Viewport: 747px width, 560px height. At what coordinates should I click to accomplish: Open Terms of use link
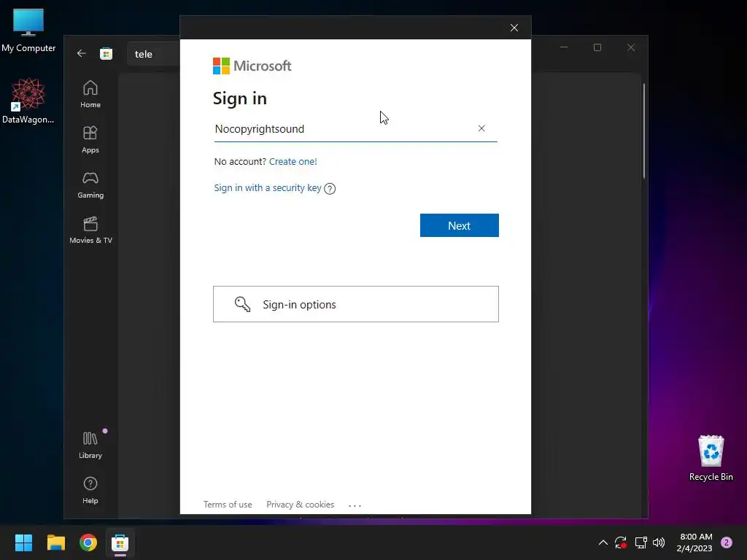click(x=228, y=505)
